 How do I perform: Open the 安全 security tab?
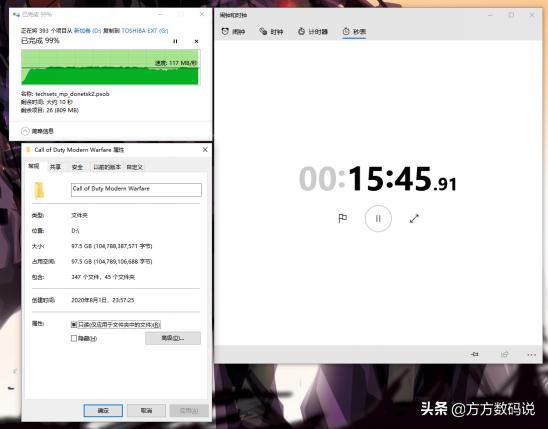click(x=77, y=167)
